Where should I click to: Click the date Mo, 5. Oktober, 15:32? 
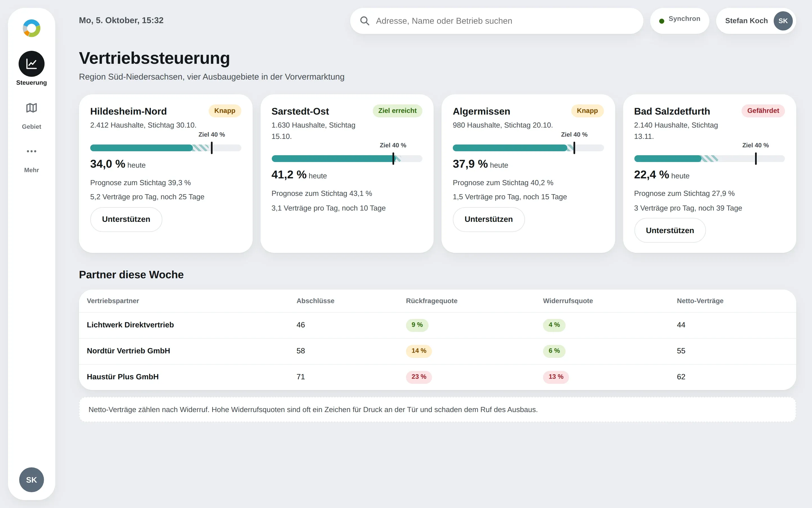[x=121, y=21]
